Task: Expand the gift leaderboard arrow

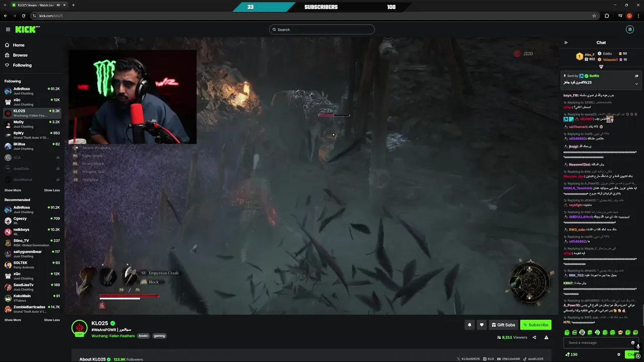Action: tap(601, 66)
